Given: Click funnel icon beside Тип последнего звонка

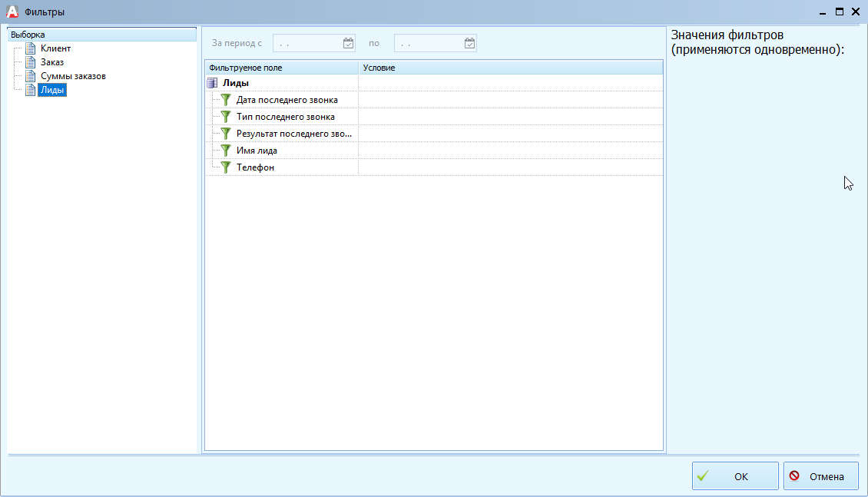Looking at the screenshot, I should coord(226,117).
